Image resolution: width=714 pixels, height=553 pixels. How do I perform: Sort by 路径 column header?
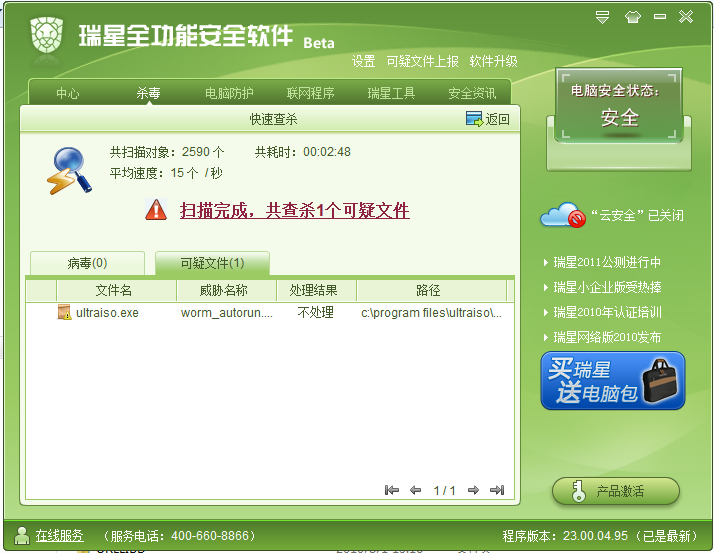click(x=431, y=291)
